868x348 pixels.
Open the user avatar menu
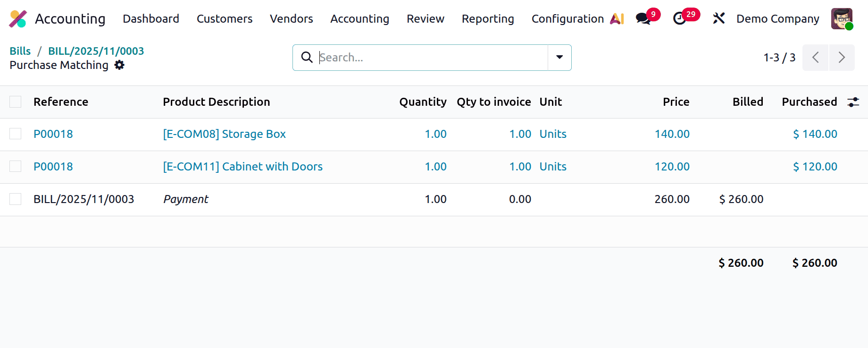(x=842, y=19)
